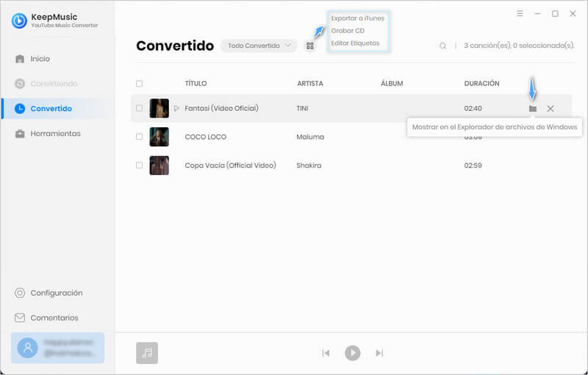This screenshot has height=375, width=588.
Task: Play Fantasi with the row play icon
Action: [176, 108]
